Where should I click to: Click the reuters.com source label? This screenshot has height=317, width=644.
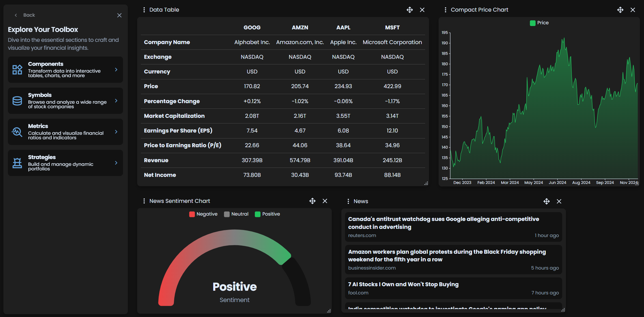pos(362,235)
